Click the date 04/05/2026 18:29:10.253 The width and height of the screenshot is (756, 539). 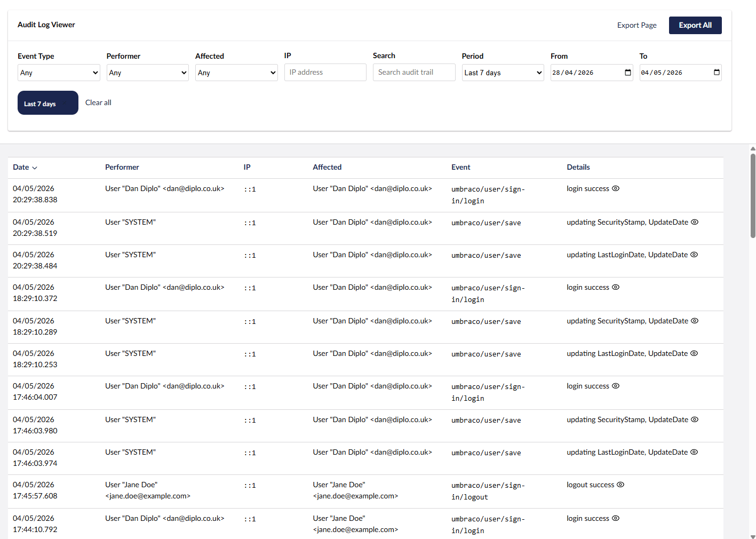35,359
